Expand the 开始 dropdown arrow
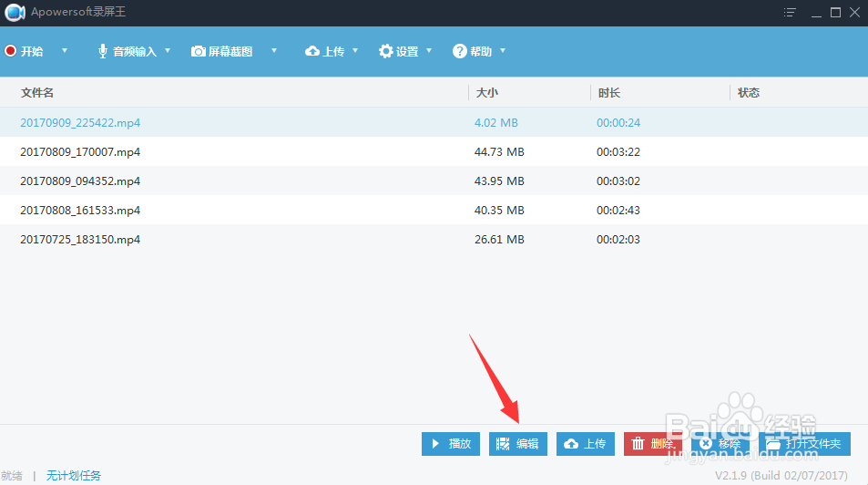 65,50
